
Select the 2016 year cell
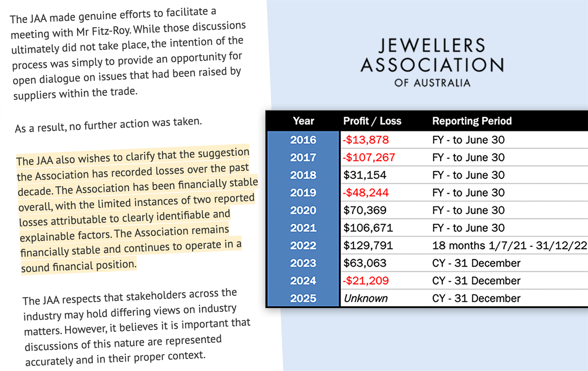click(303, 140)
